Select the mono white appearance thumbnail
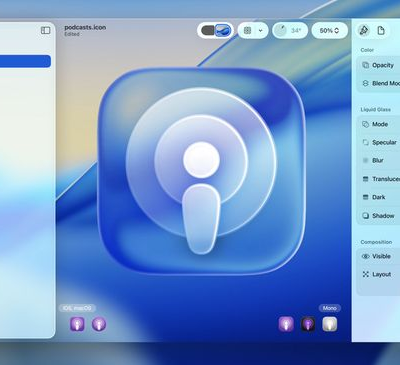 (330, 324)
